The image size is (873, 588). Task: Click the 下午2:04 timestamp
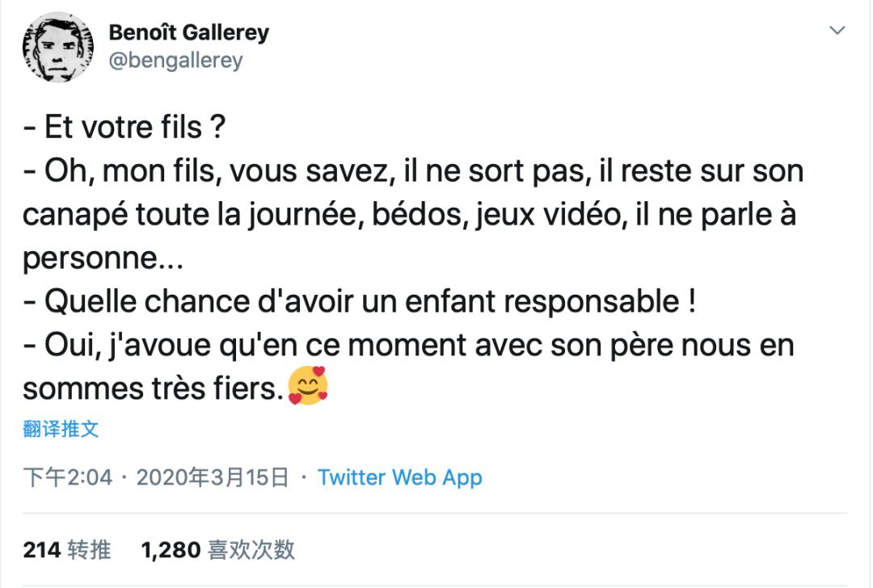click(x=67, y=477)
